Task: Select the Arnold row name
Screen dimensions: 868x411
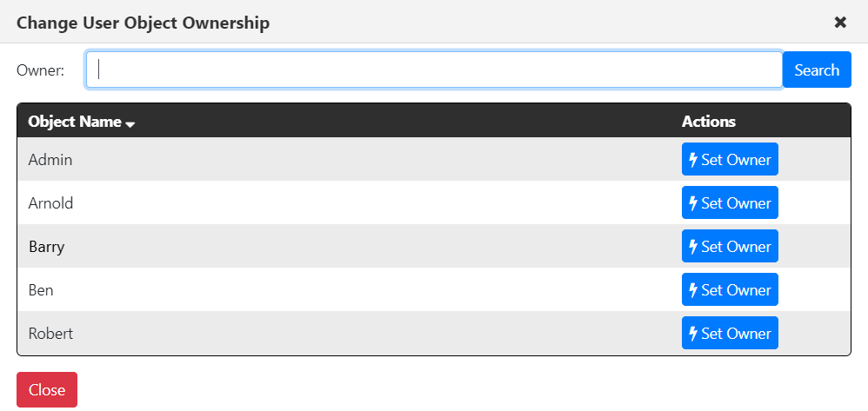Action: point(51,203)
